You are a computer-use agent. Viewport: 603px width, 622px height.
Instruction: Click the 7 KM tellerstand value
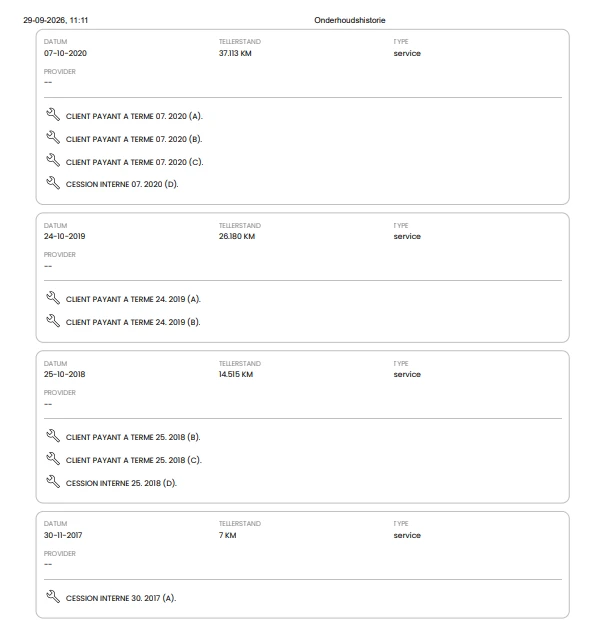pyautogui.click(x=227, y=536)
